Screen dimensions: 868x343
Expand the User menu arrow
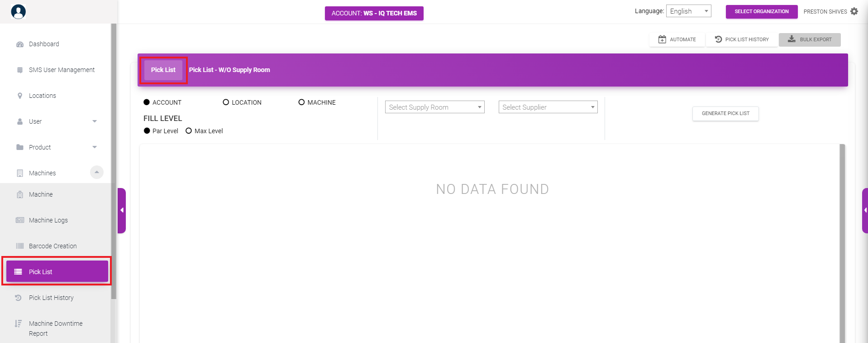coord(95,121)
